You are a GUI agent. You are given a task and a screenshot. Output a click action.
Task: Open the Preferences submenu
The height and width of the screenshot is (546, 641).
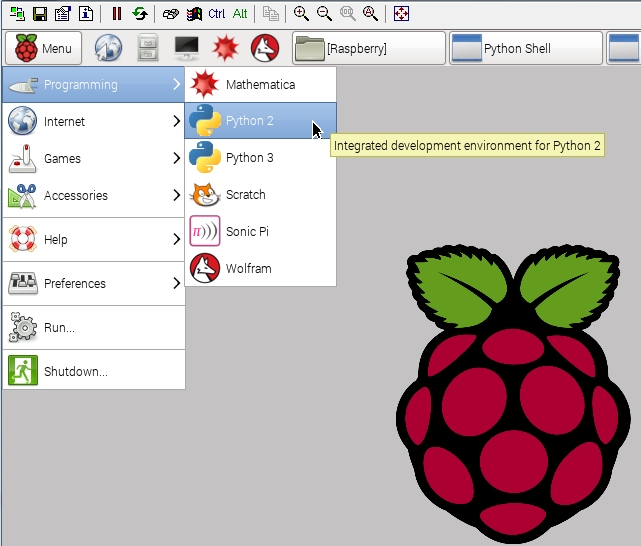tap(93, 284)
